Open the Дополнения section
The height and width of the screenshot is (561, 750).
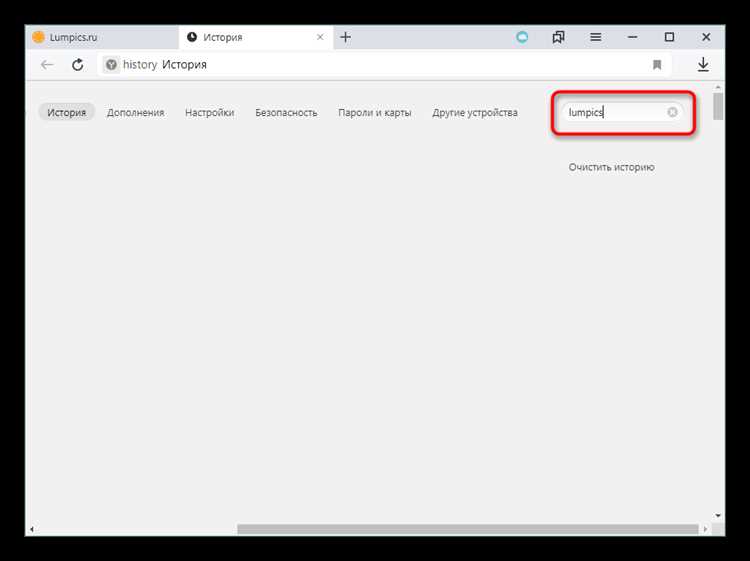(135, 113)
